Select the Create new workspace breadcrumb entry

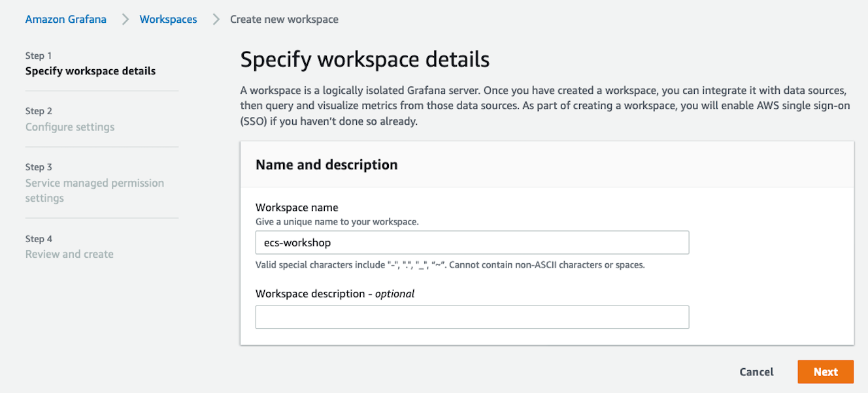coord(284,19)
